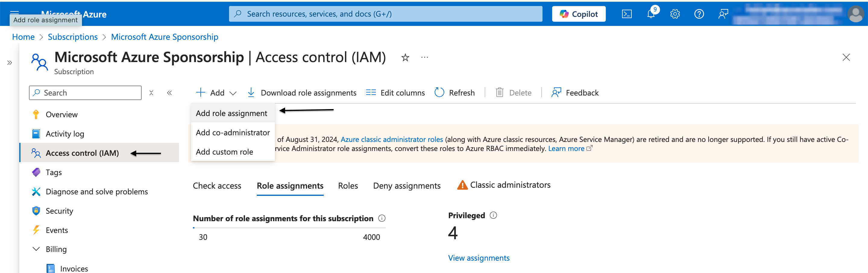The image size is (868, 273).
Task: Refresh the role assignments list
Action: click(454, 93)
